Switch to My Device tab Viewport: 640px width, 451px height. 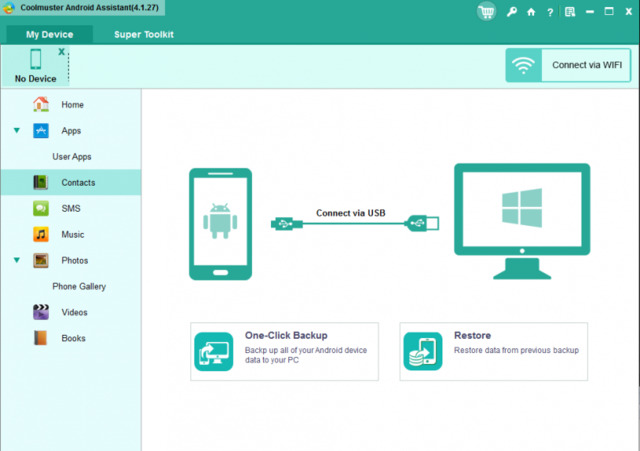point(49,34)
